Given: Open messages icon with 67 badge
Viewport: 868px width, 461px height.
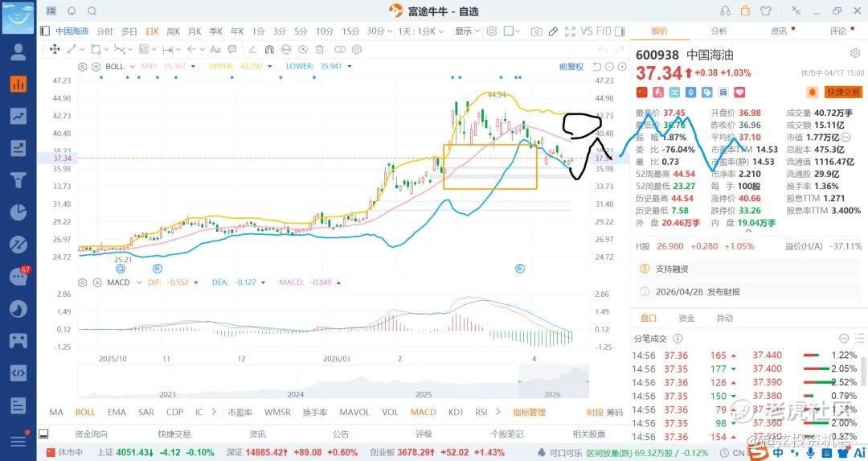Looking at the screenshot, I should [18, 276].
